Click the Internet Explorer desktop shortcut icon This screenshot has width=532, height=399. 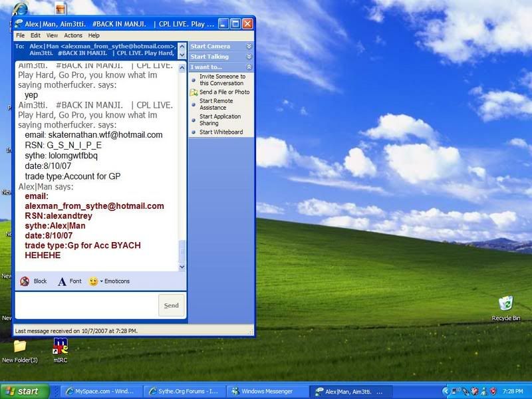(20, 9)
